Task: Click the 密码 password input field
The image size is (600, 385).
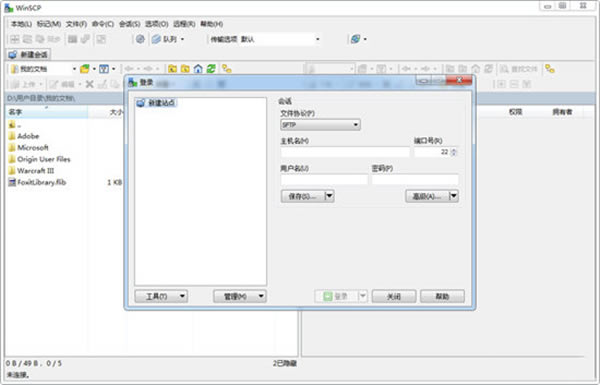Action: (415, 179)
